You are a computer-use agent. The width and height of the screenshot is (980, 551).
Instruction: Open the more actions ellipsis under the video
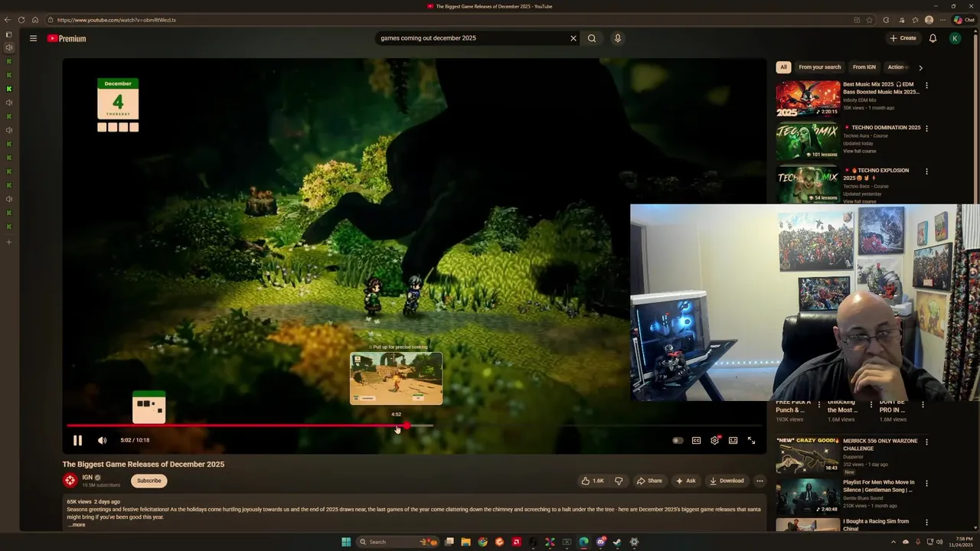point(759,481)
